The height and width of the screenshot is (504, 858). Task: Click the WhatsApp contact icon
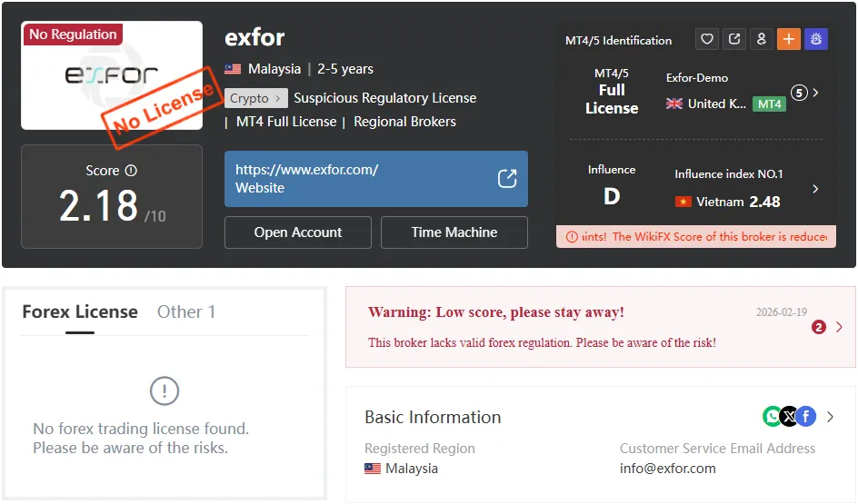[772, 417]
